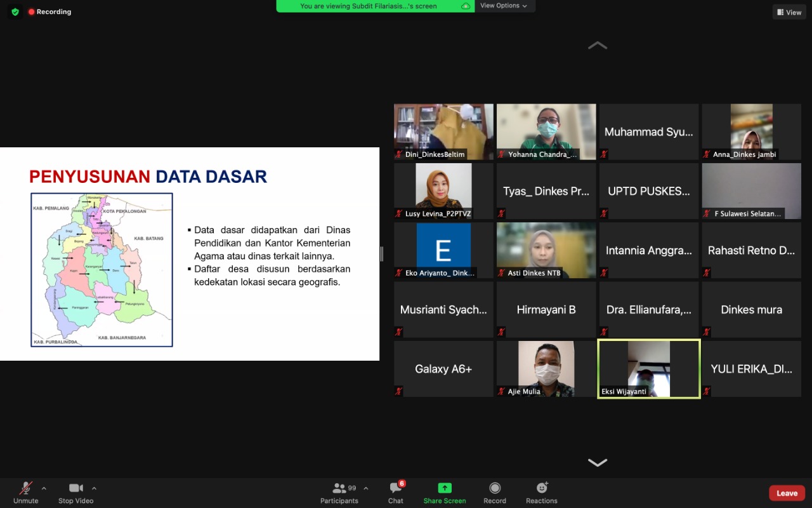This screenshot has width=812, height=508.
Task: Click muted mic icon on Galaxy A6+ tile
Action: [x=399, y=391]
